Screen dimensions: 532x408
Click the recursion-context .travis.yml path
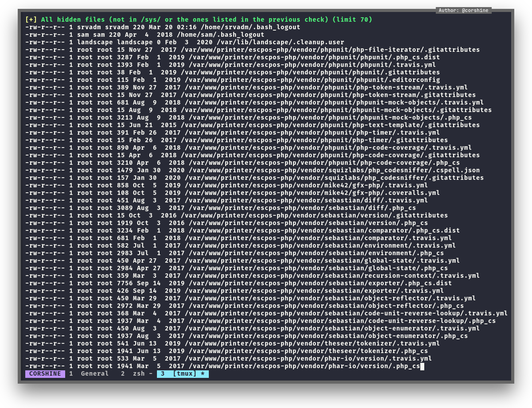pos(332,276)
